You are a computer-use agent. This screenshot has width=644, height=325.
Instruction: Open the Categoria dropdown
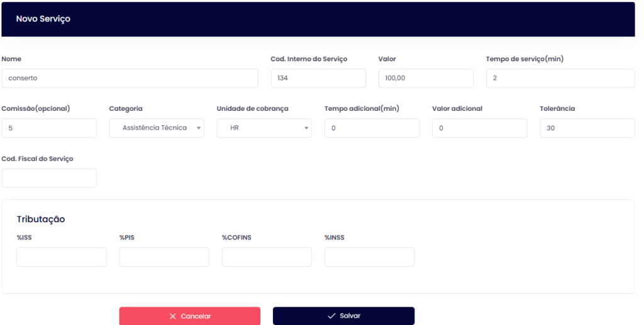pyautogui.click(x=157, y=128)
